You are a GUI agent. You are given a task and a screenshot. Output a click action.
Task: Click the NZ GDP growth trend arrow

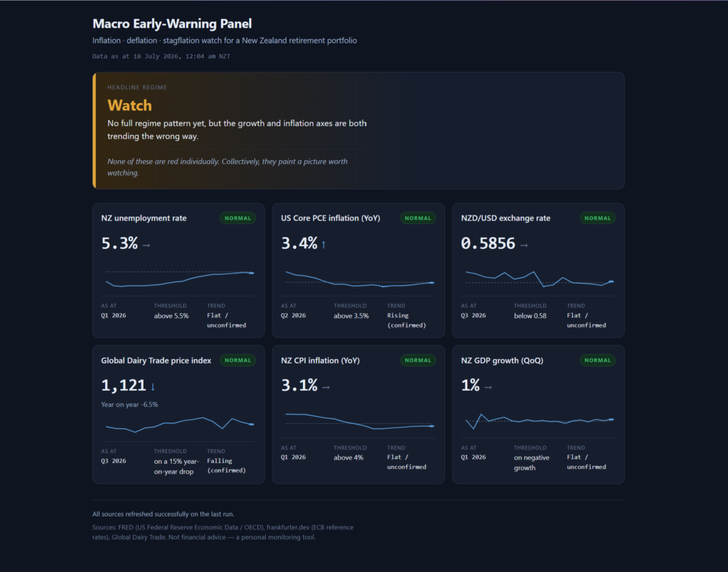click(488, 387)
